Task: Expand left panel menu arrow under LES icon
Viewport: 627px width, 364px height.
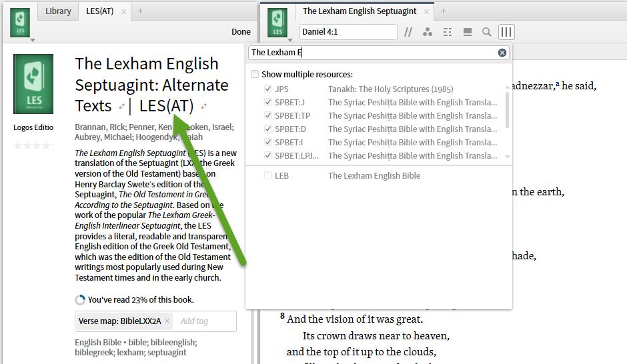Action: tap(33, 41)
